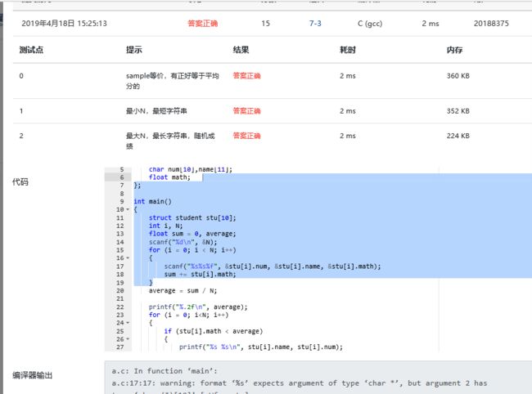532x394 pixels.
Task: Click line number 17 in code gutter
Action: click(x=120, y=266)
